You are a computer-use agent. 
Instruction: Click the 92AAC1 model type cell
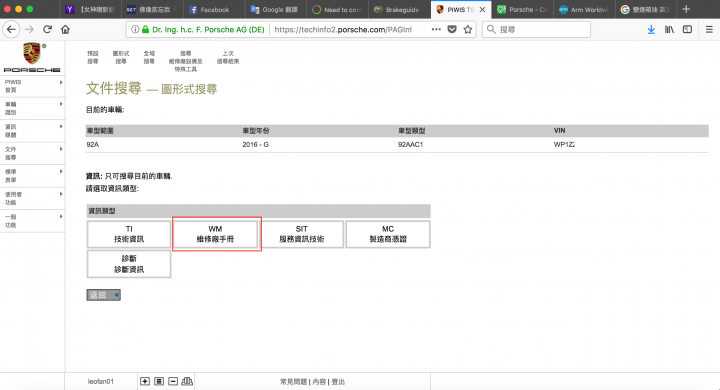(411, 144)
